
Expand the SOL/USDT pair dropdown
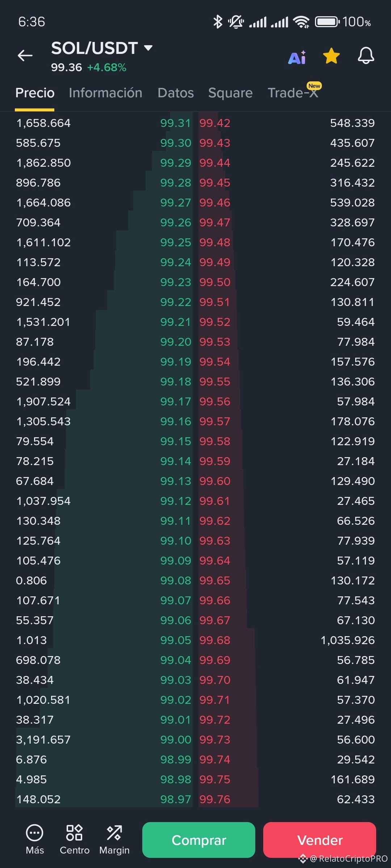[x=148, y=48]
